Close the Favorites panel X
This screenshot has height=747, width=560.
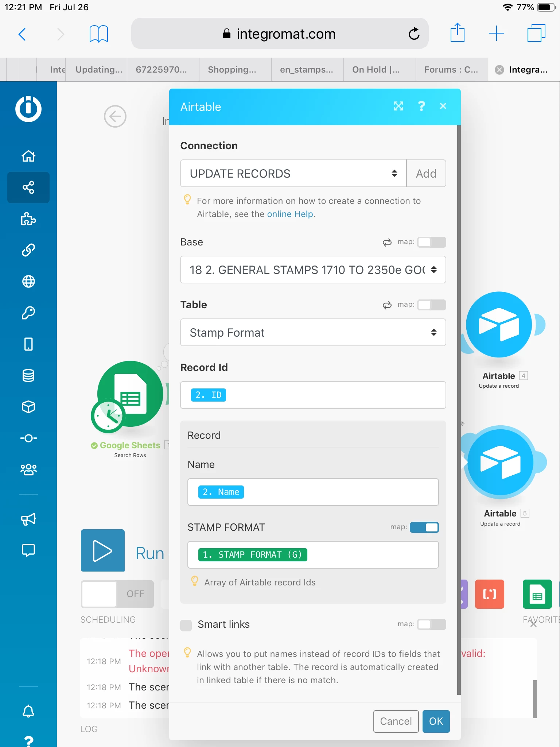tap(533, 624)
